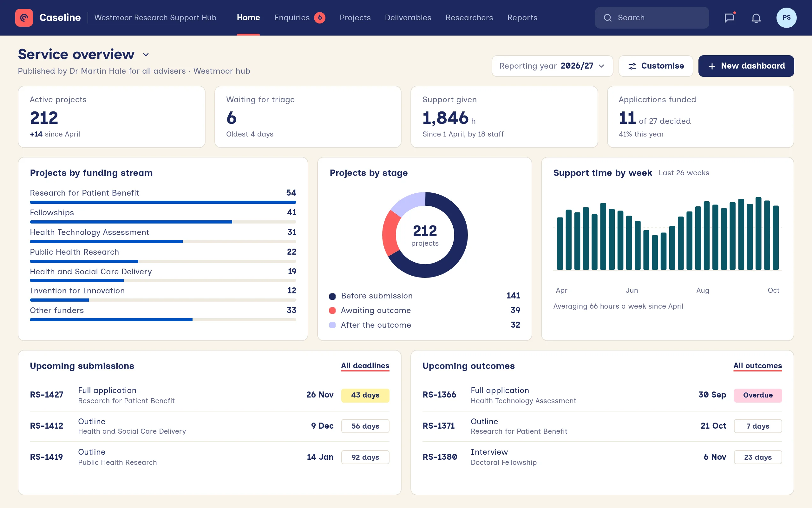
Task: Open the Reporting year 2026/27 dropdown
Action: [552, 66]
